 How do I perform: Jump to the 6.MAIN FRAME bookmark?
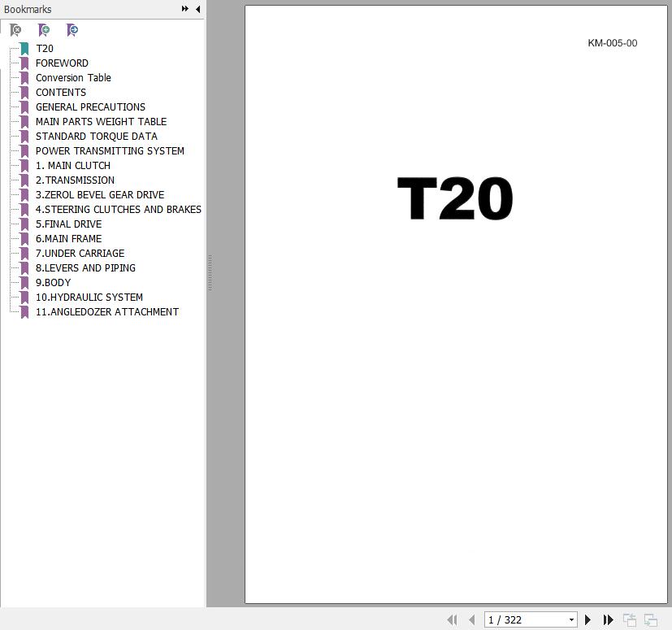(68, 238)
